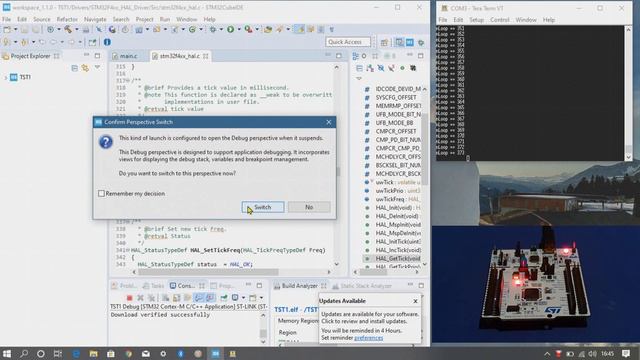Screen dimensions: 640x360
Task: Click the Tera Term vertical scrollbar down arrow
Action: click(629, 157)
